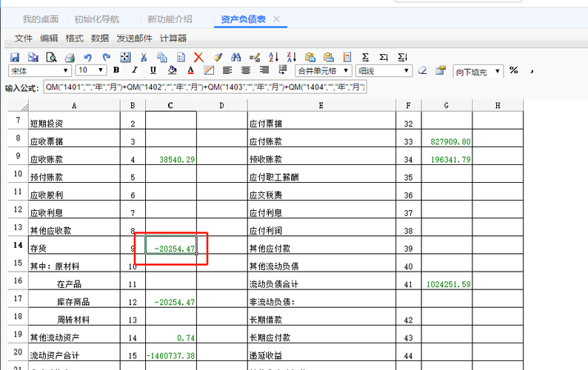Open print preview with the magnifier icon
Viewport: 588px width, 370px height.
click(51, 57)
